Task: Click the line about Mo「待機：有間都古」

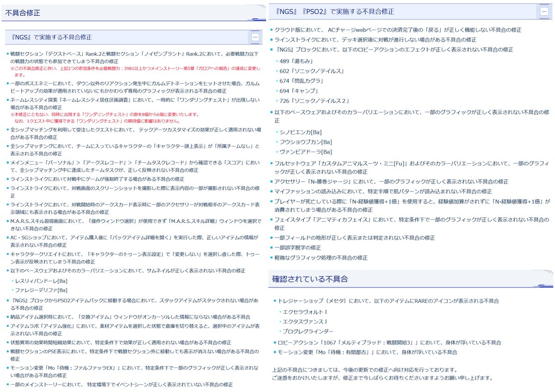Action: [368, 352]
